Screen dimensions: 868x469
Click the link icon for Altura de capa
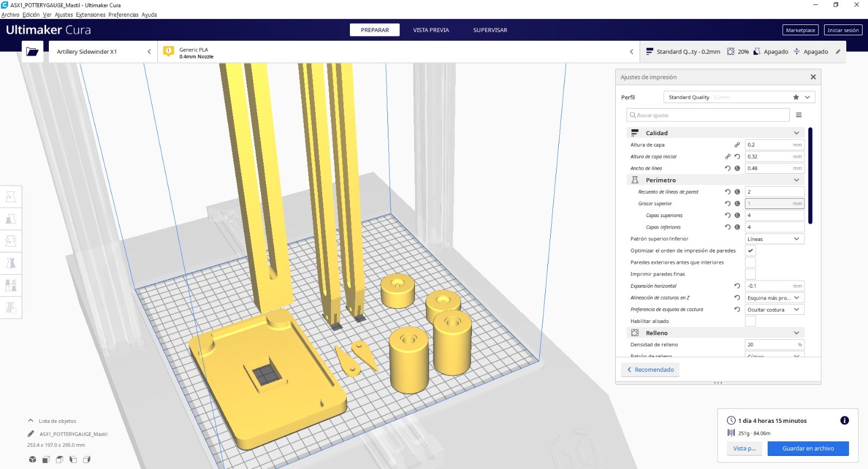pos(737,145)
